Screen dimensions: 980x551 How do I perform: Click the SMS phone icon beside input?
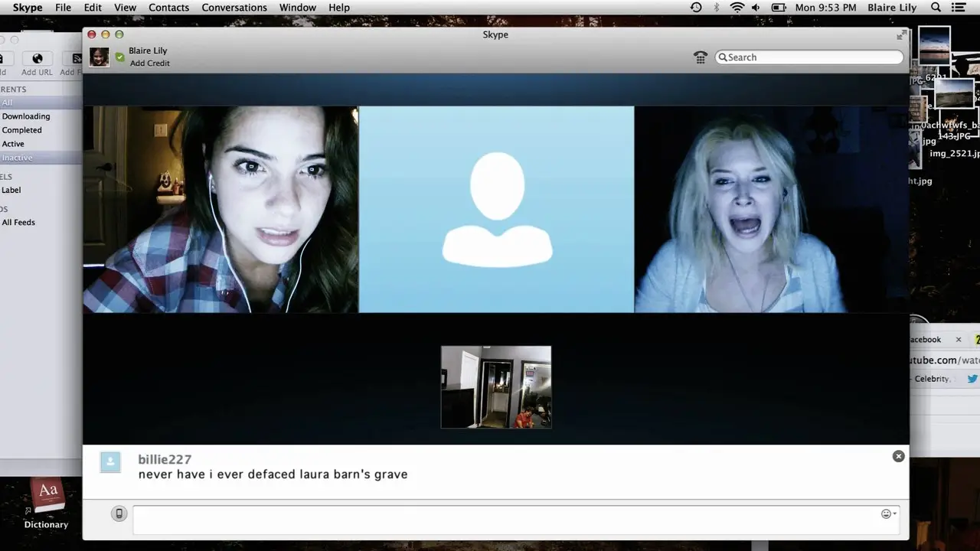pyautogui.click(x=119, y=514)
